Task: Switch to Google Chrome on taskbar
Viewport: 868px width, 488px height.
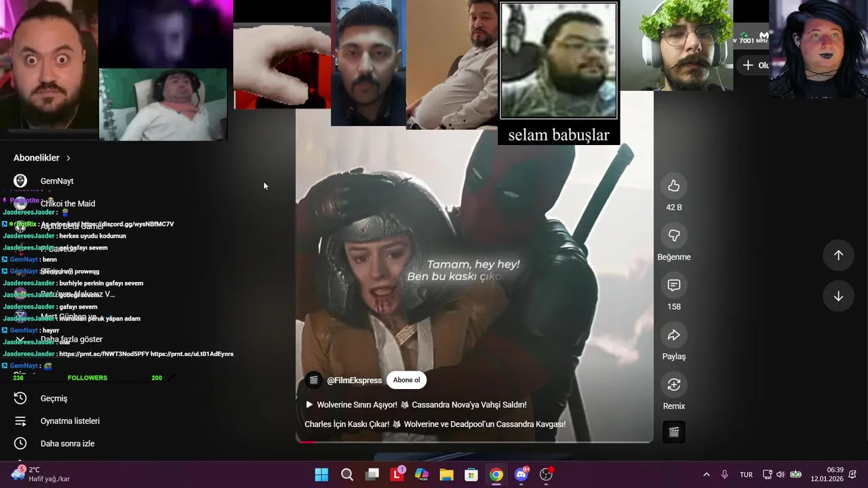Action: [x=496, y=474]
